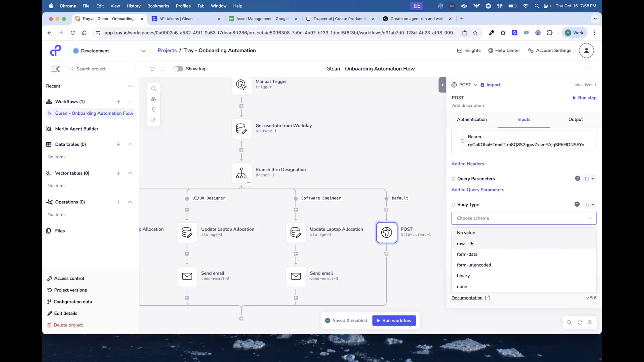Open the Insights panel
The width and height of the screenshot is (644, 362).
(x=468, y=50)
